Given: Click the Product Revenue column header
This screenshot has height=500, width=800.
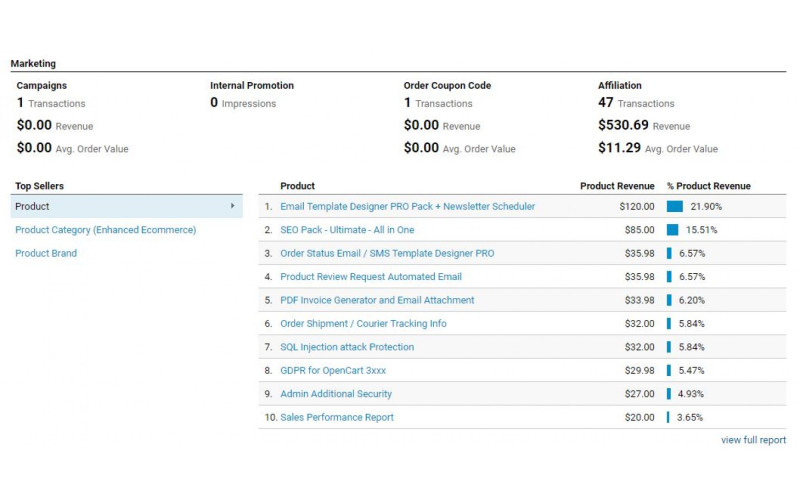Looking at the screenshot, I should (x=617, y=186).
